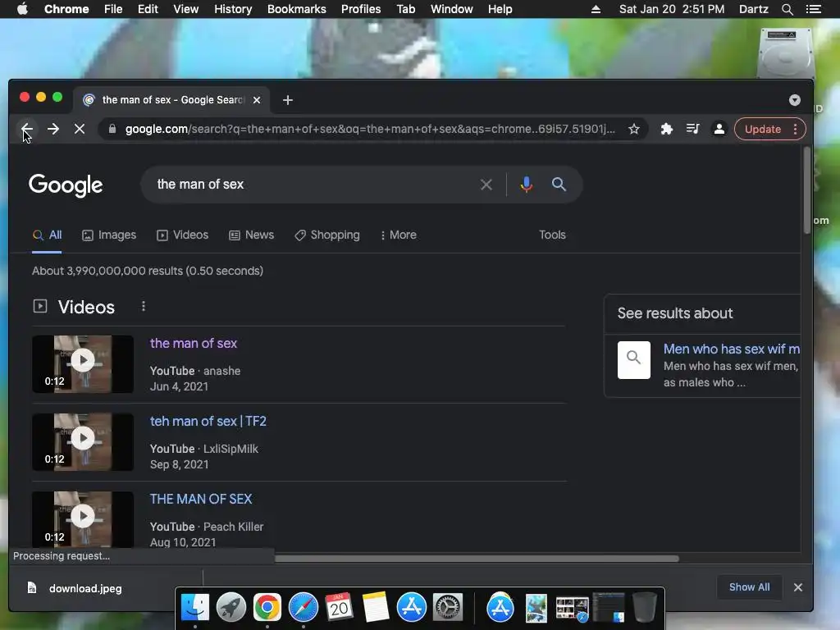Switch to the Images tab

tap(109, 235)
